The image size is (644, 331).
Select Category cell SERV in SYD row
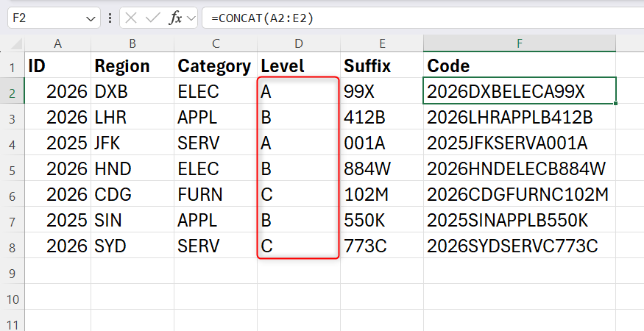click(x=216, y=245)
